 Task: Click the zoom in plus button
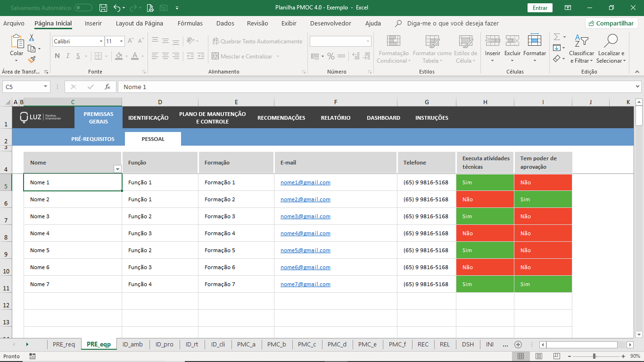coord(623,356)
